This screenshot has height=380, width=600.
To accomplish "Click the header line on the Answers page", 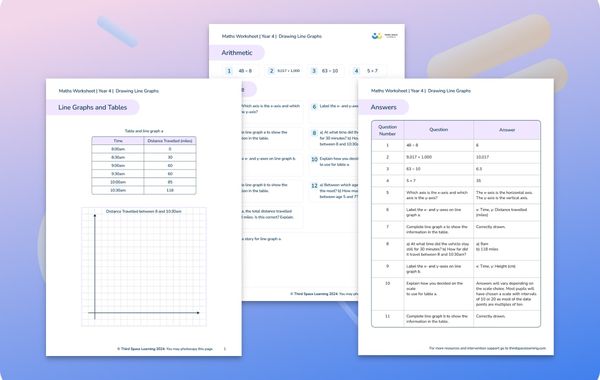I will [421, 91].
